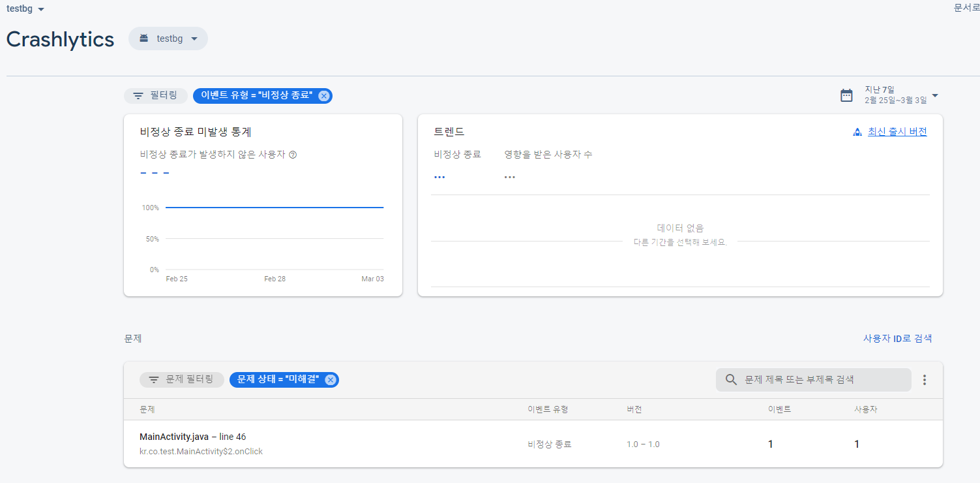Click the 트렌드 card title
The image size is (980, 483).
(x=449, y=132)
